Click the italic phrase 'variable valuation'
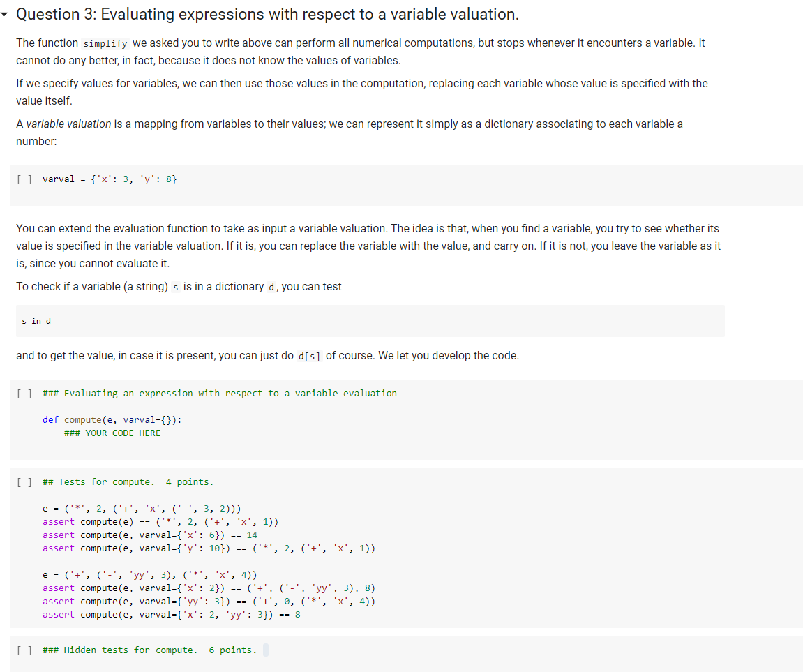Image resolution: width=803 pixels, height=672 pixels. click(x=68, y=124)
